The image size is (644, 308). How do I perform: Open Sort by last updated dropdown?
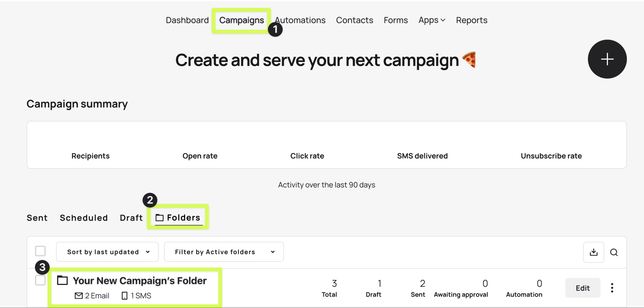pos(107,252)
